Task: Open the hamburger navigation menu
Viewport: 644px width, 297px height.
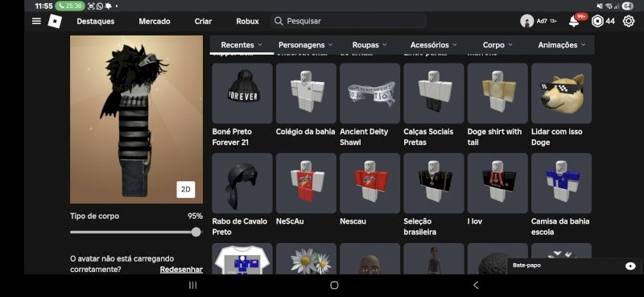Action: [x=36, y=21]
